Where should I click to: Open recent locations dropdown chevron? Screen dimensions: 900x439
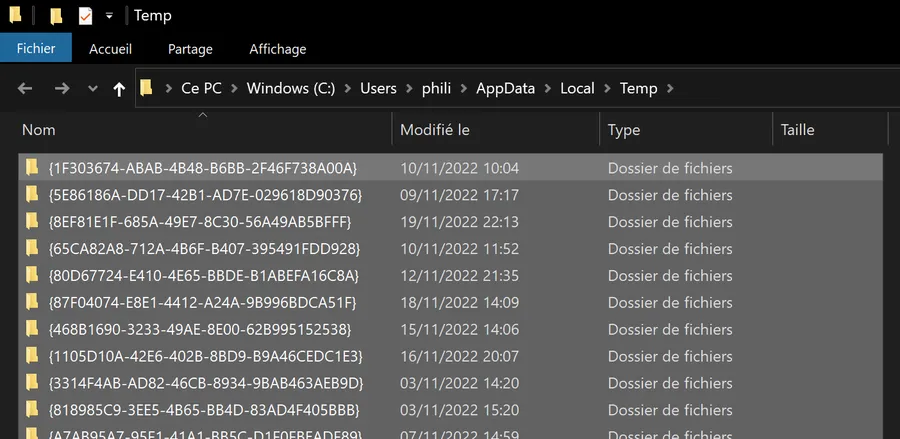coord(92,89)
